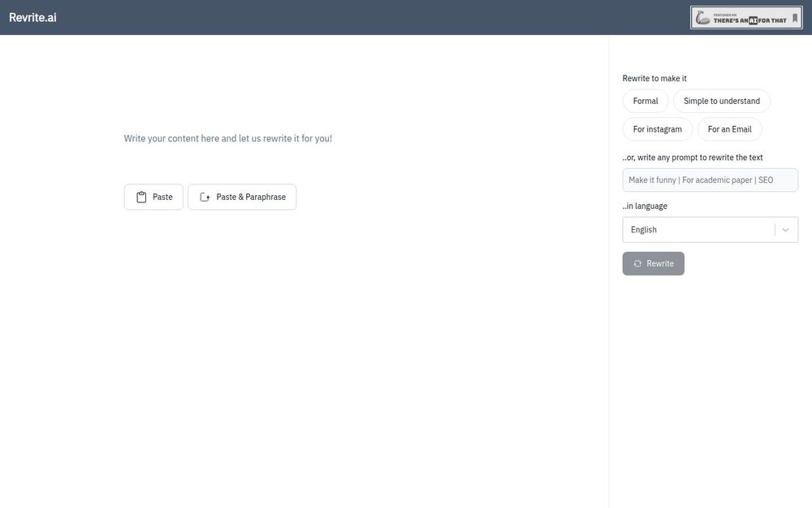Image resolution: width=812 pixels, height=508 pixels.
Task: Click the Revrite.ai logo
Action: (x=32, y=17)
